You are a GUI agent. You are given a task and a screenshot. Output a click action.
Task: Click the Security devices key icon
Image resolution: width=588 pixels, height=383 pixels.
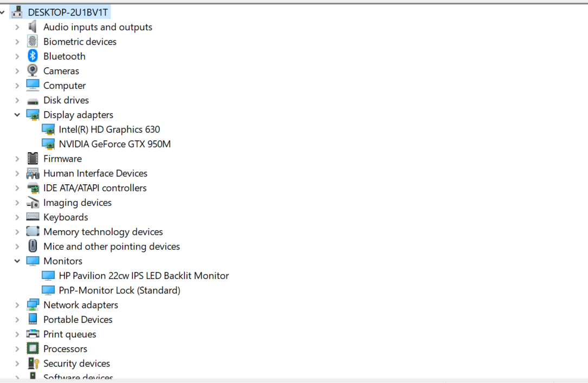(33, 363)
